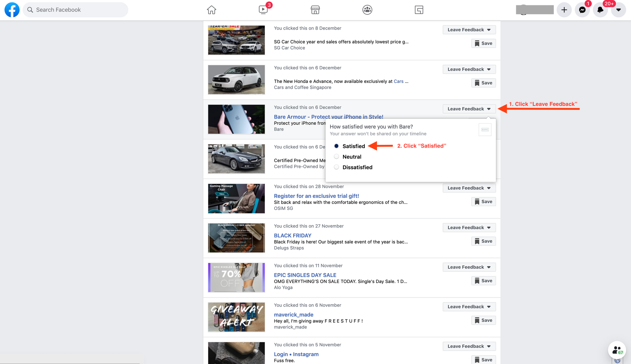Select the Dissatisfied radio option
Screen dimensions: 631x364
pos(336,167)
